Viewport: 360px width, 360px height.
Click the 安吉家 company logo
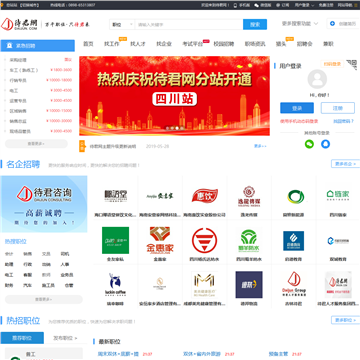pos(160,196)
